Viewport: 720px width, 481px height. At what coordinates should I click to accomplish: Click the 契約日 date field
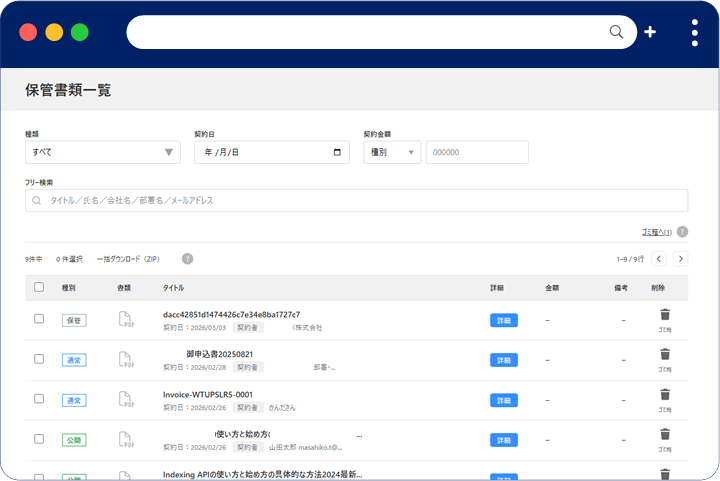(272, 152)
